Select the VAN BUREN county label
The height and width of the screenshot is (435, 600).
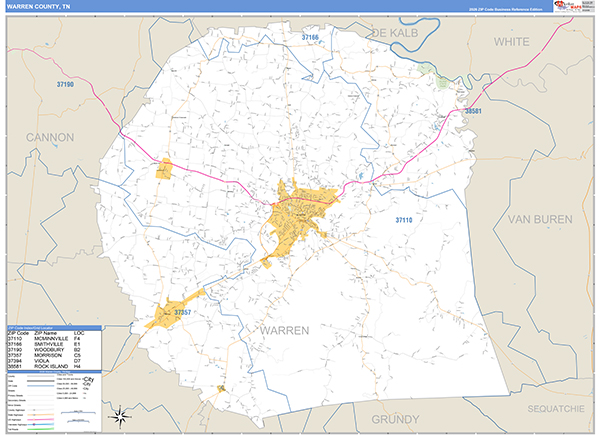coord(540,219)
